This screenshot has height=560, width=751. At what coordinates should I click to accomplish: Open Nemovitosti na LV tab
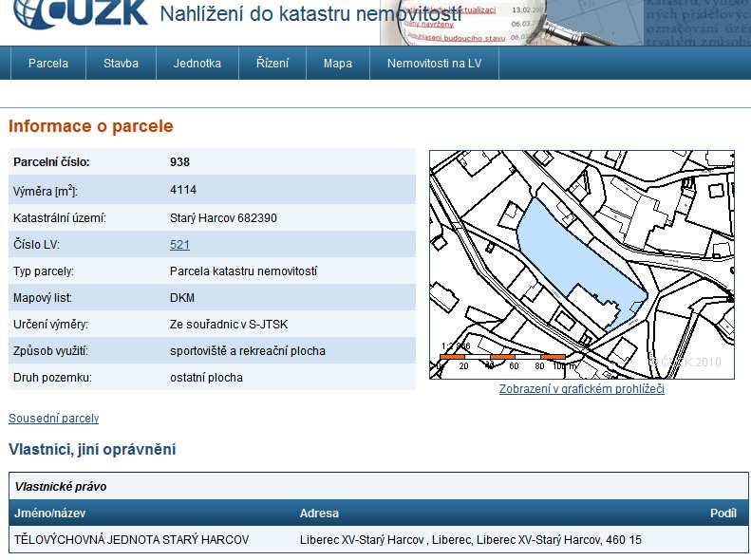pyautogui.click(x=435, y=64)
